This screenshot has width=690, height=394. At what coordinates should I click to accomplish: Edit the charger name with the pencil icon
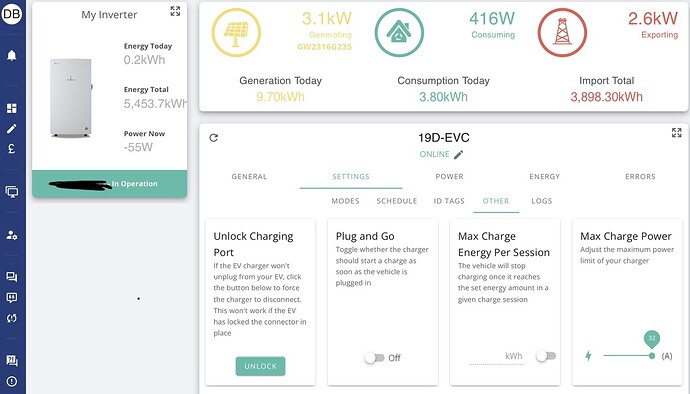tap(459, 155)
